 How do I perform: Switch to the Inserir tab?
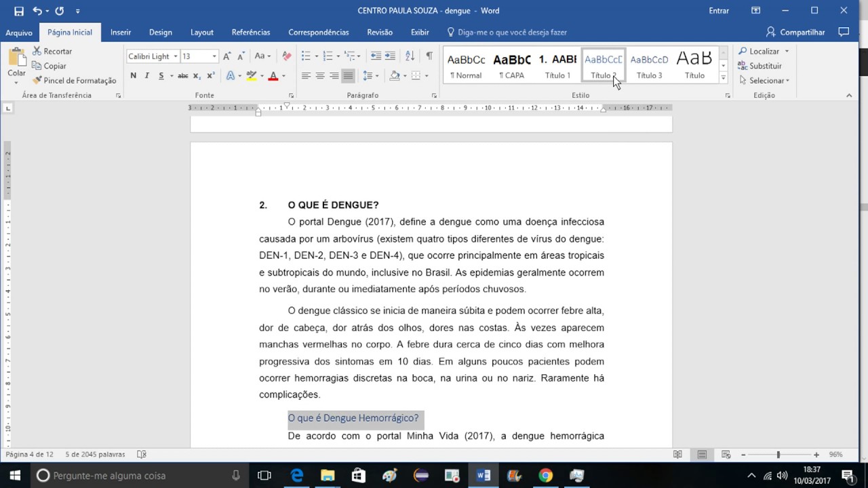point(121,32)
